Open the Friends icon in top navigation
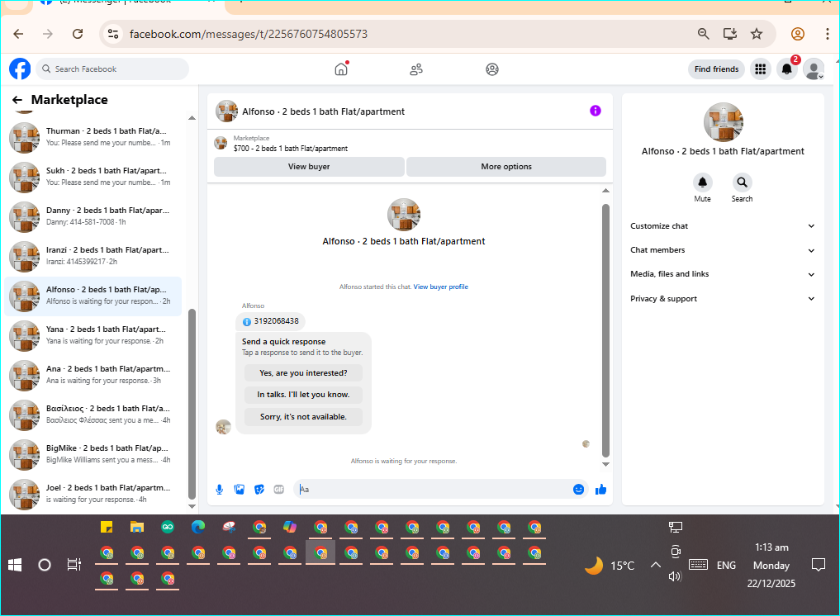This screenshot has width=840, height=616. [416, 69]
